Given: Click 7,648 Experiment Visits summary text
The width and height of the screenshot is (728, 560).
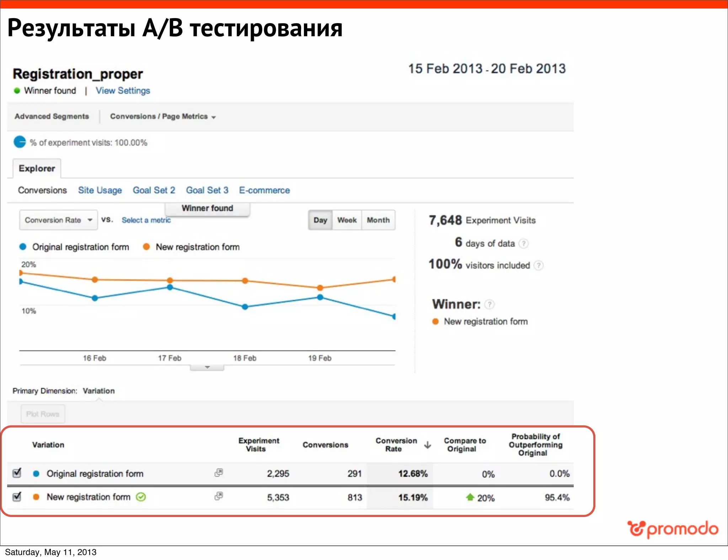Looking at the screenshot, I should point(482,220).
